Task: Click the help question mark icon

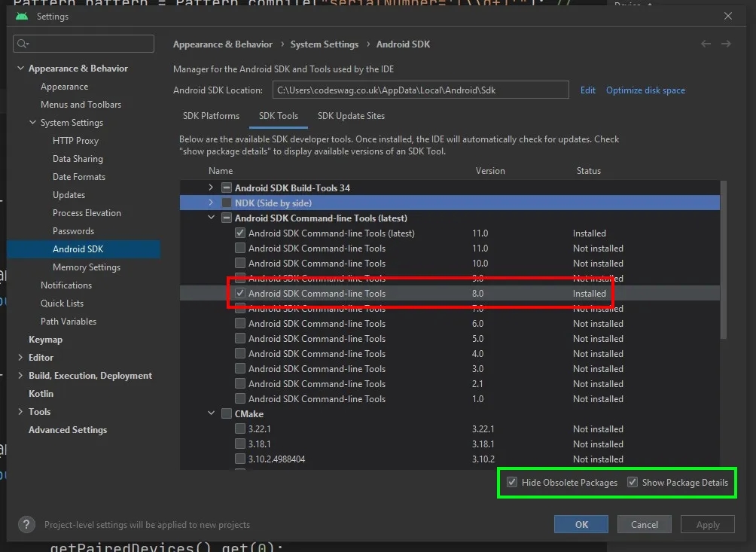Action: coord(26,525)
